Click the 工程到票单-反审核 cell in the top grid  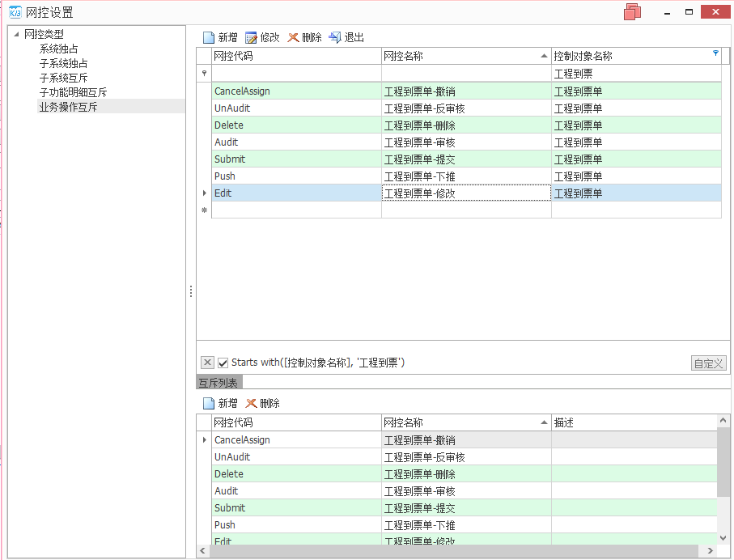pos(466,108)
